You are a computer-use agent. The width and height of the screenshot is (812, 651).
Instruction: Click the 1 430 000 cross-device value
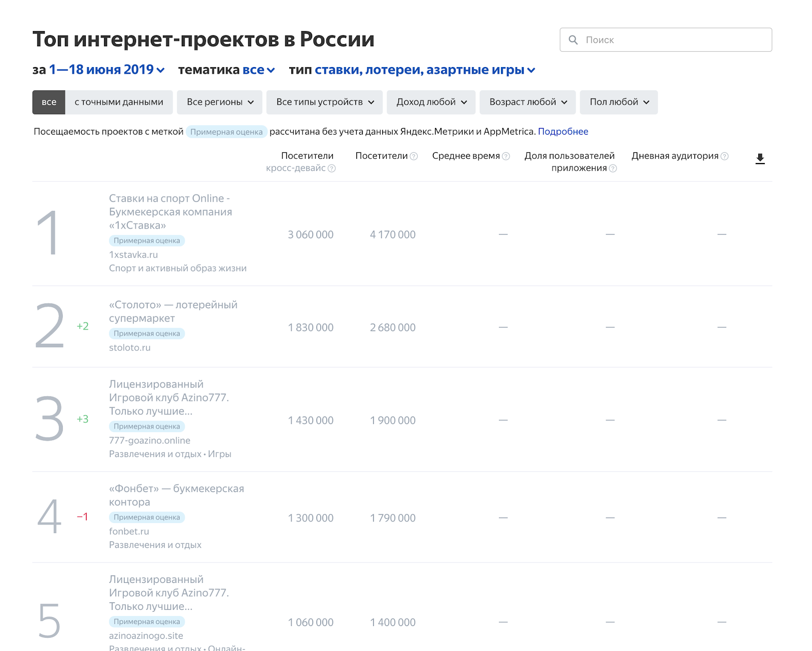pos(311,420)
